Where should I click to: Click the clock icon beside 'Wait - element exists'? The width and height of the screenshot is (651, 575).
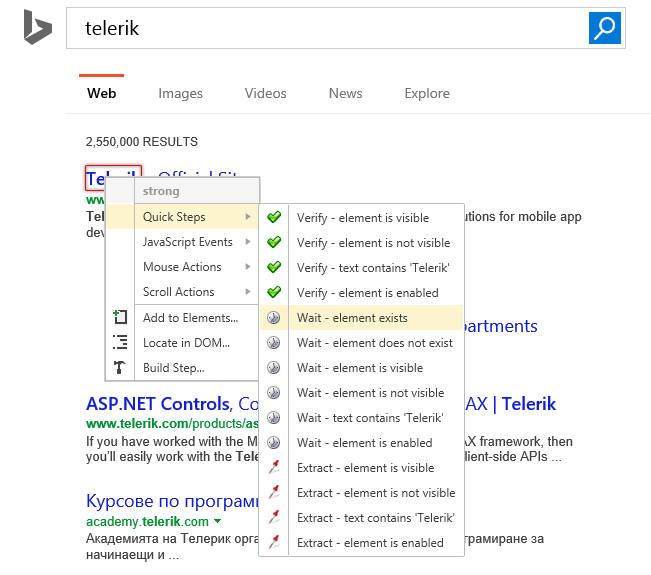pyautogui.click(x=273, y=318)
